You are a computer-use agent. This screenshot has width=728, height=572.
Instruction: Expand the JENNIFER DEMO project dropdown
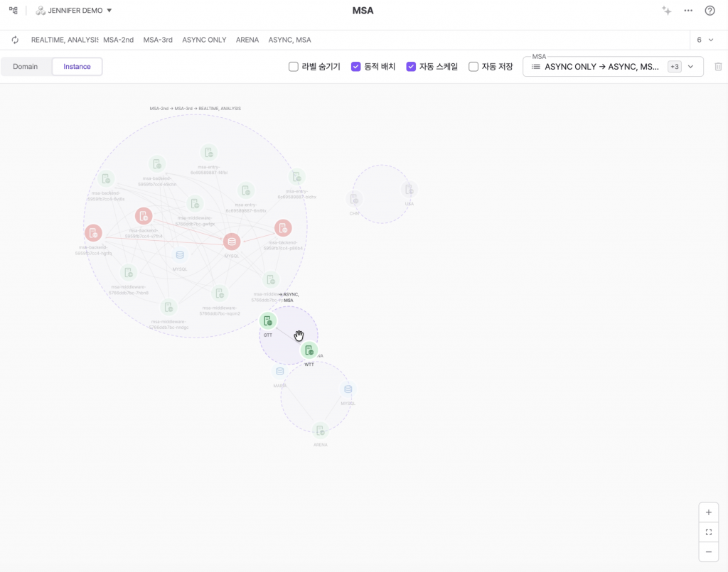tap(75, 11)
